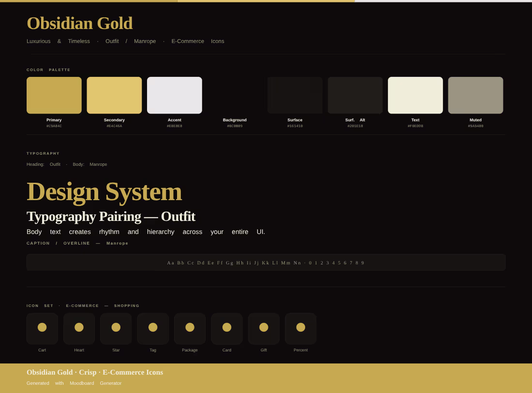Viewport: 532px width, 393px height.
Task: Click the Obsidian Gold page title
Action: [80, 23]
